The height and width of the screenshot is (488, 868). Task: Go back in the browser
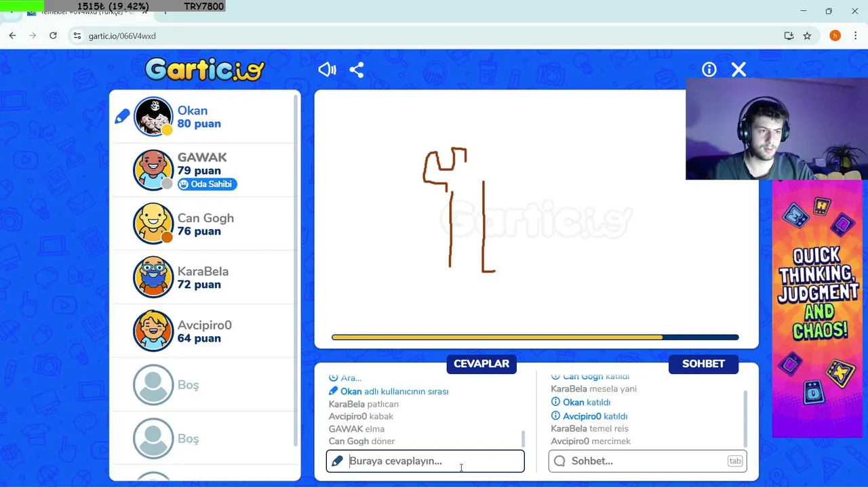click(x=12, y=36)
